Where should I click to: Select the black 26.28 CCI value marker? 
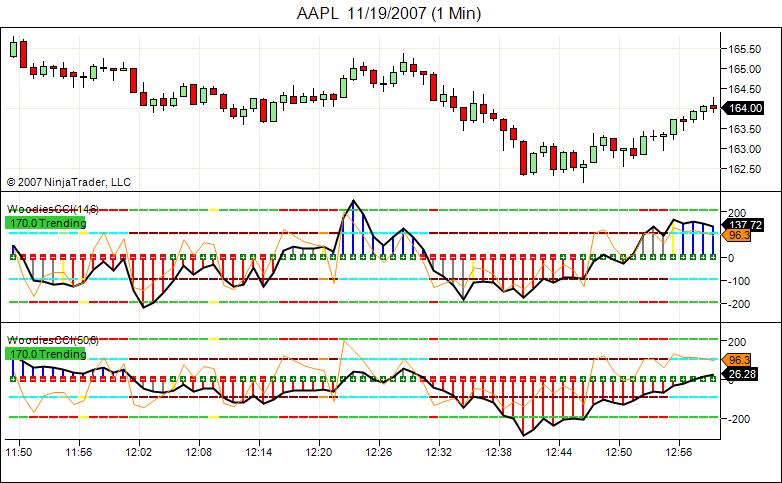click(739, 374)
